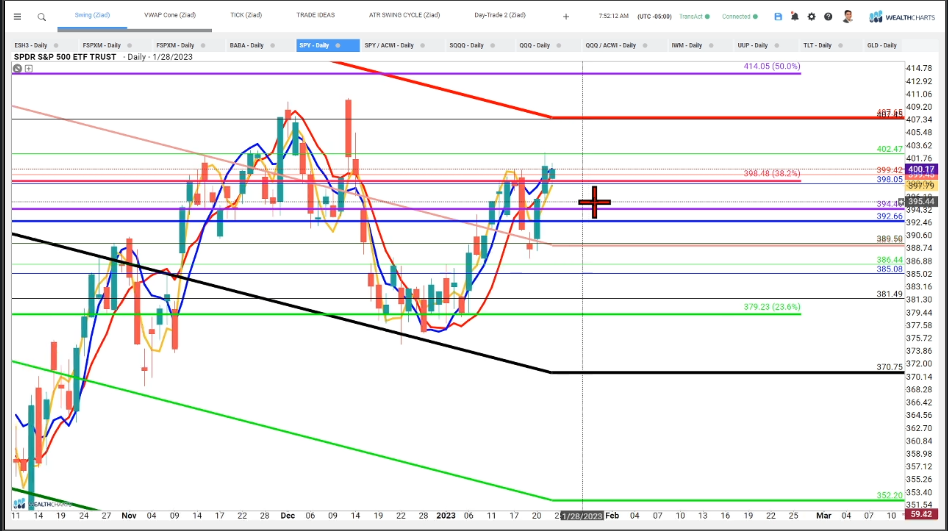Click the 402.47 green level label
This screenshot has width=948, height=531.
[889, 149]
